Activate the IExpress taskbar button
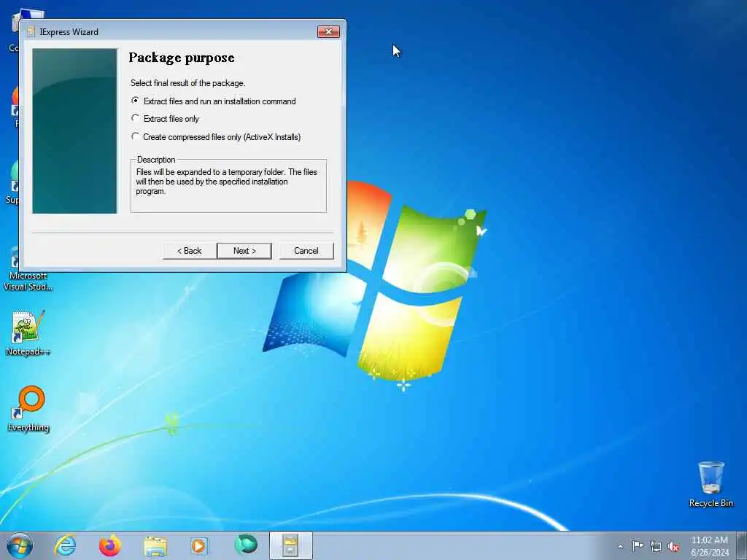 pos(290,545)
